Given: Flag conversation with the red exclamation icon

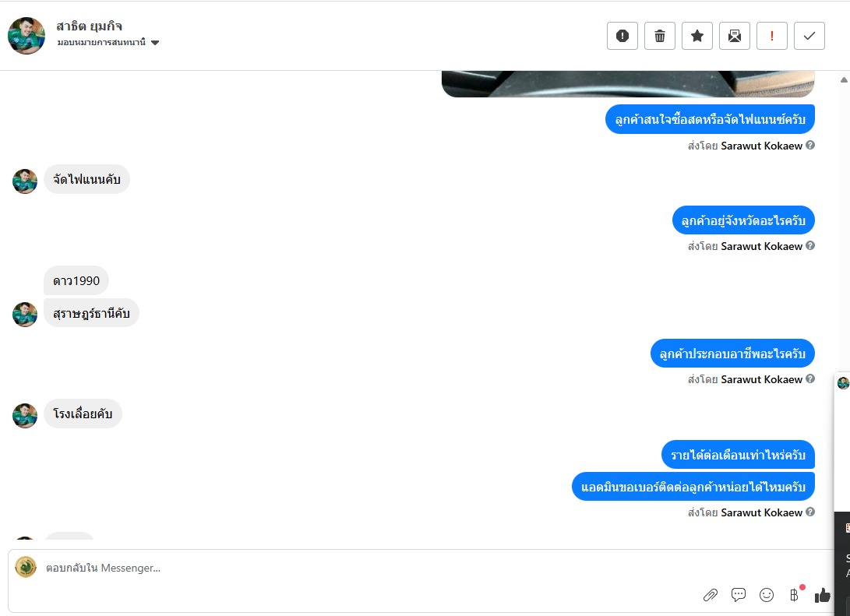Looking at the screenshot, I should [772, 36].
